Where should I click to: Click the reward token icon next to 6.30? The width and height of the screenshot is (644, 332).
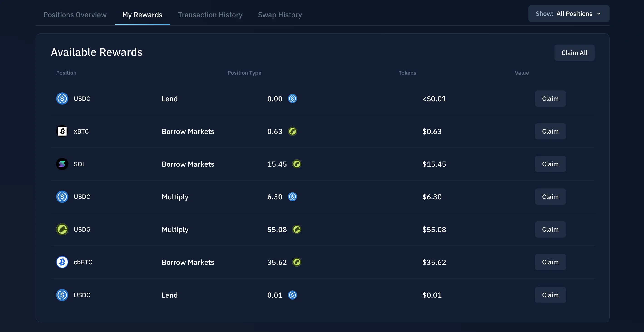pos(292,197)
